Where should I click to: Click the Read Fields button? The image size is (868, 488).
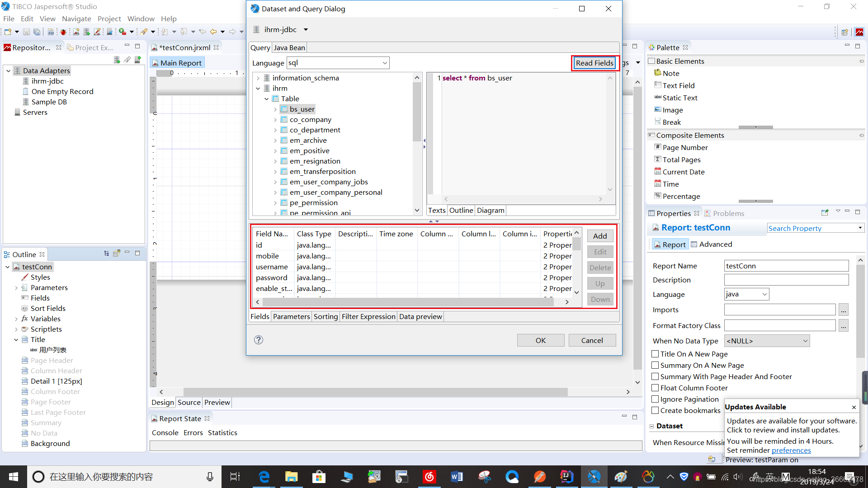click(x=594, y=63)
